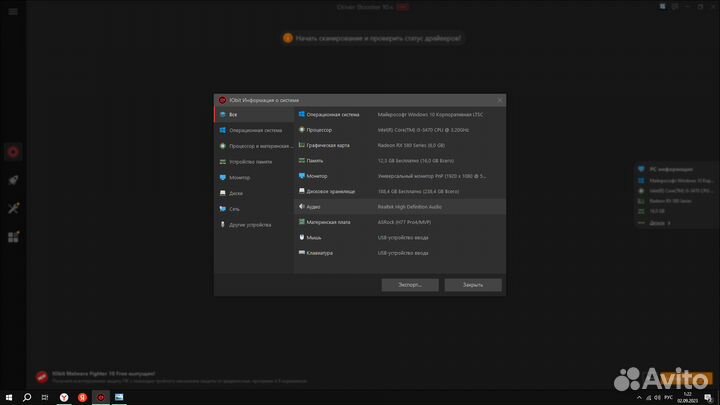
Task: Switch to Driver Booster taskbar icon
Action: click(101, 397)
